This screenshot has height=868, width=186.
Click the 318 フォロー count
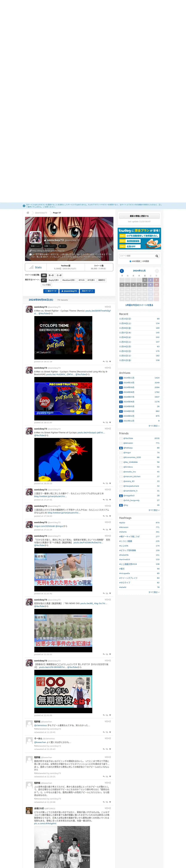pyautogui.click(x=36, y=246)
